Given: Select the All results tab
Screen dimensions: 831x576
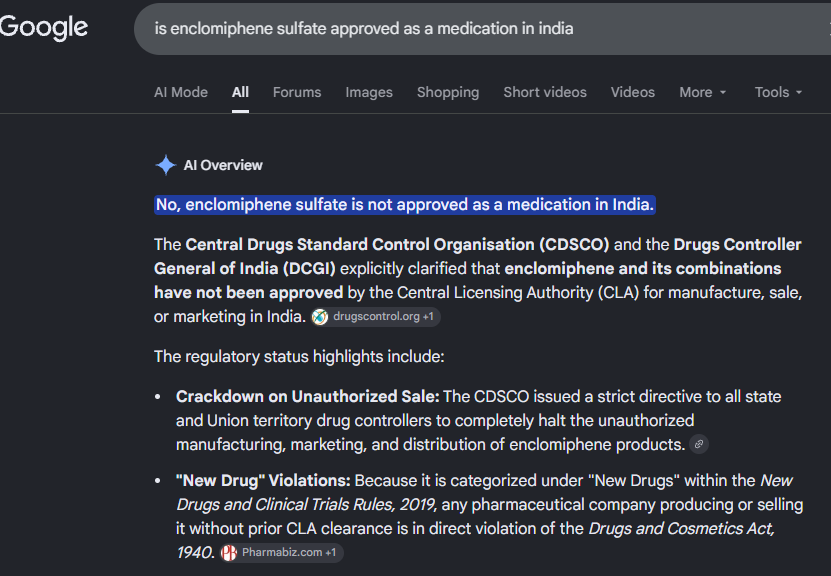Looking at the screenshot, I should pyautogui.click(x=240, y=92).
